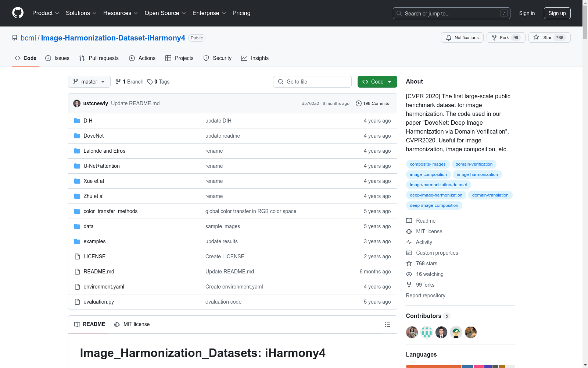
Task: Click the LICENSE file icon
Action: [77, 256]
